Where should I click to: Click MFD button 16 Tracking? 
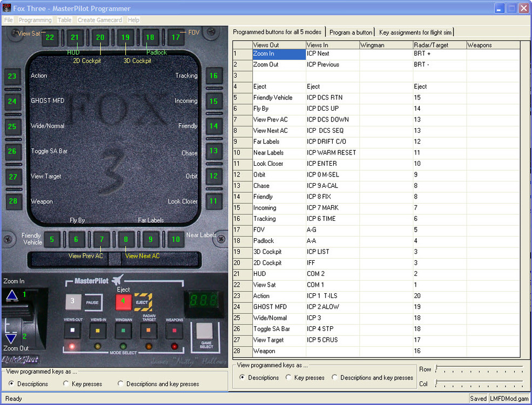click(213, 76)
